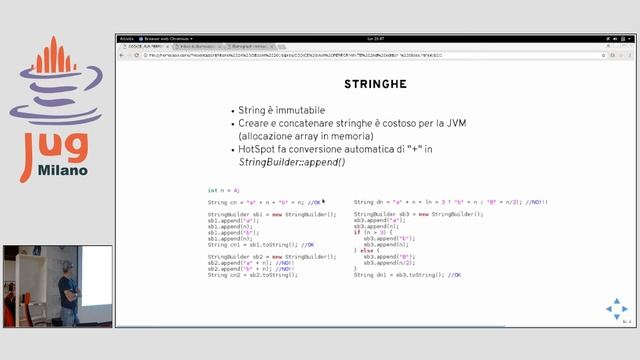The image size is (640, 360).
Task: Select the speaker video thumbnail
Action: [x=58, y=286]
